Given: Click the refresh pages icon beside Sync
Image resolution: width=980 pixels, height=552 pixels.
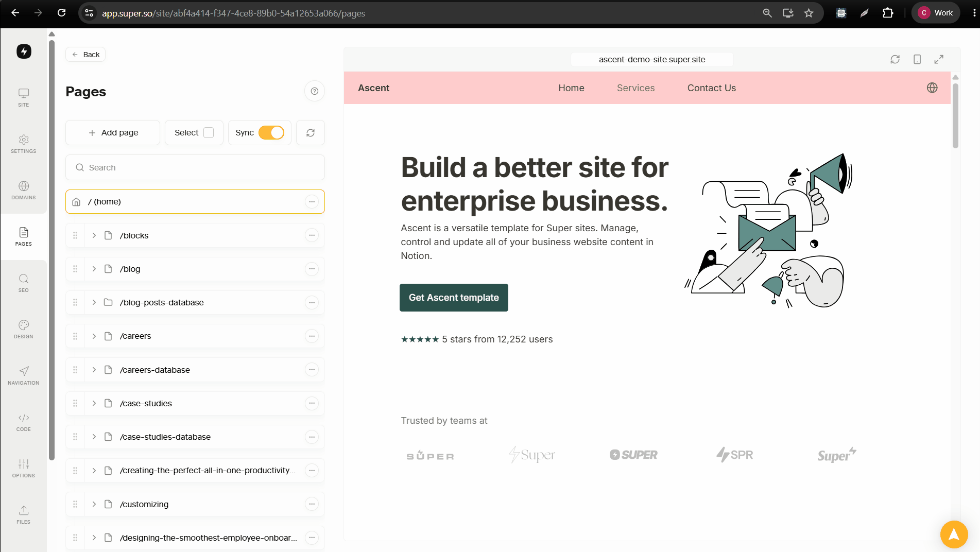Looking at the screenshot, I should 311,133.
